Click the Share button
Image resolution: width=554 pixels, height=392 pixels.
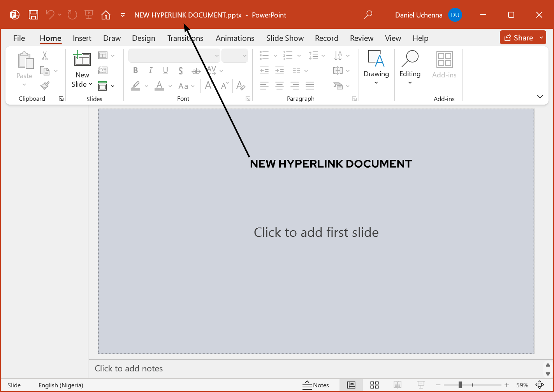tap(519, 38)
